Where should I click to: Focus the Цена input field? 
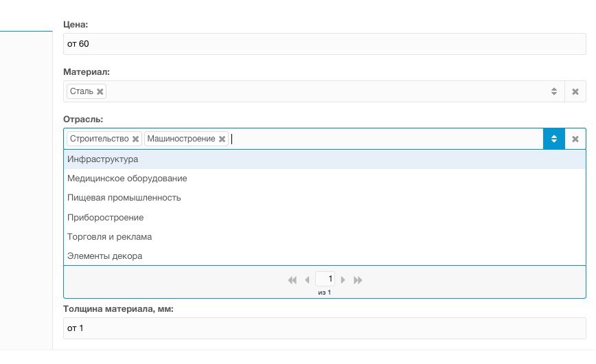pyautogui.click(x=325, y=44)
